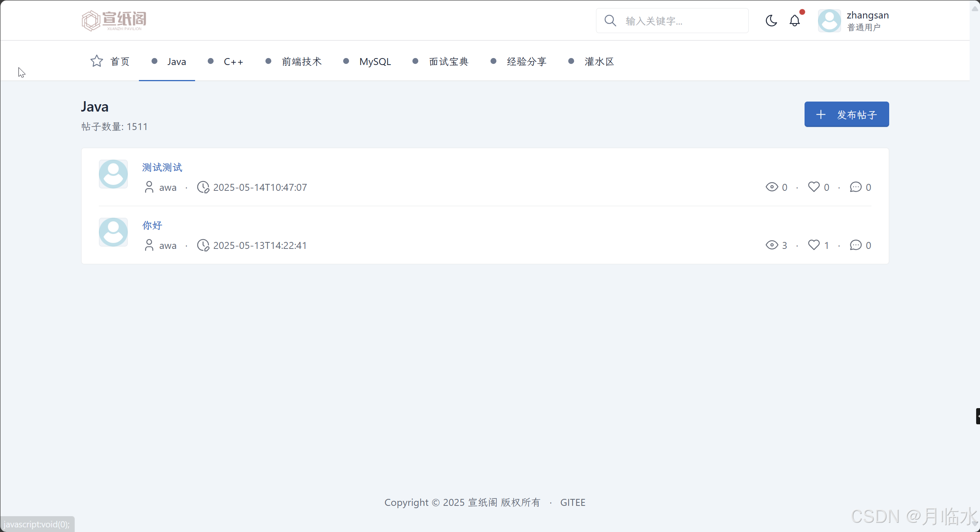The width and height of the screenshot is (980, 532).
Task: Click zhangsan's profile avatar in header
Action: point(829,20)
